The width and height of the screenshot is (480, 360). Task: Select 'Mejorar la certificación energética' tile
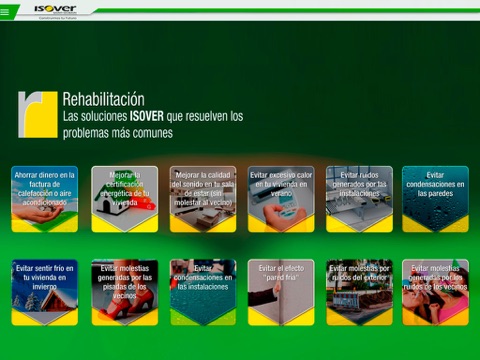coord(125,199)
